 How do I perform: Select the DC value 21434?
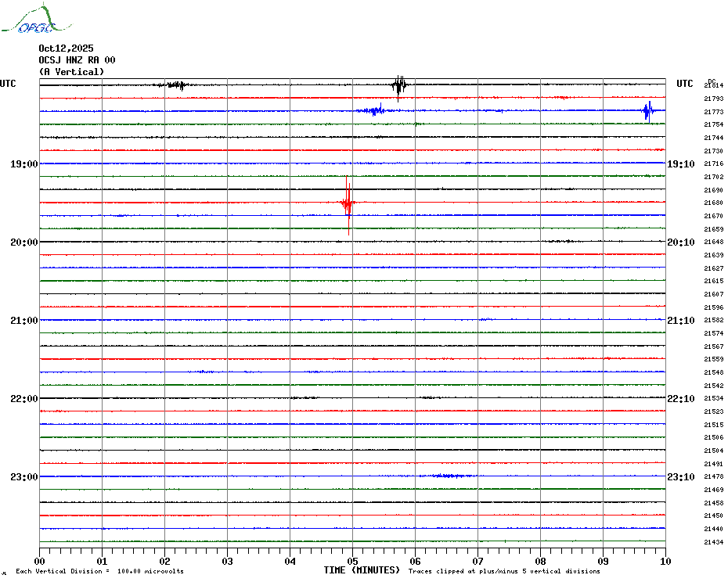tap(714, 542)
